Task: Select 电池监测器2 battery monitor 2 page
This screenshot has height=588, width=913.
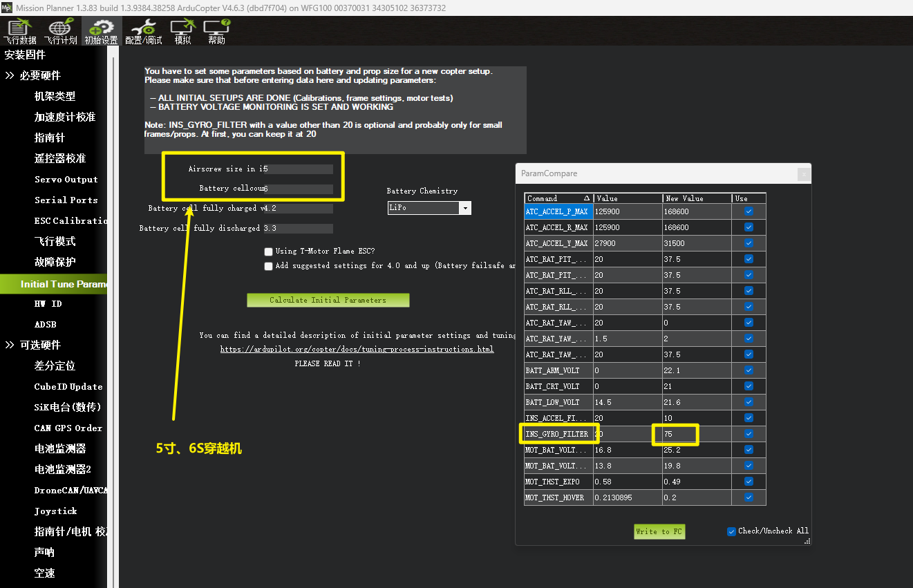Action: (62, 469)
